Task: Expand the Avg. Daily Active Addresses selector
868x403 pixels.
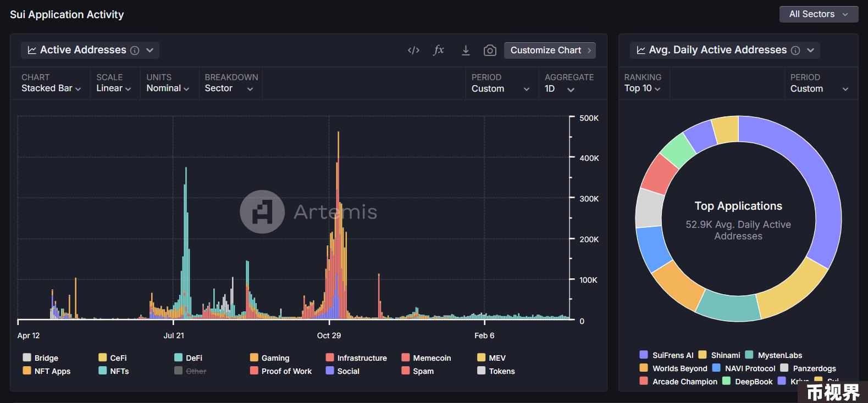Action: point(810,51)
